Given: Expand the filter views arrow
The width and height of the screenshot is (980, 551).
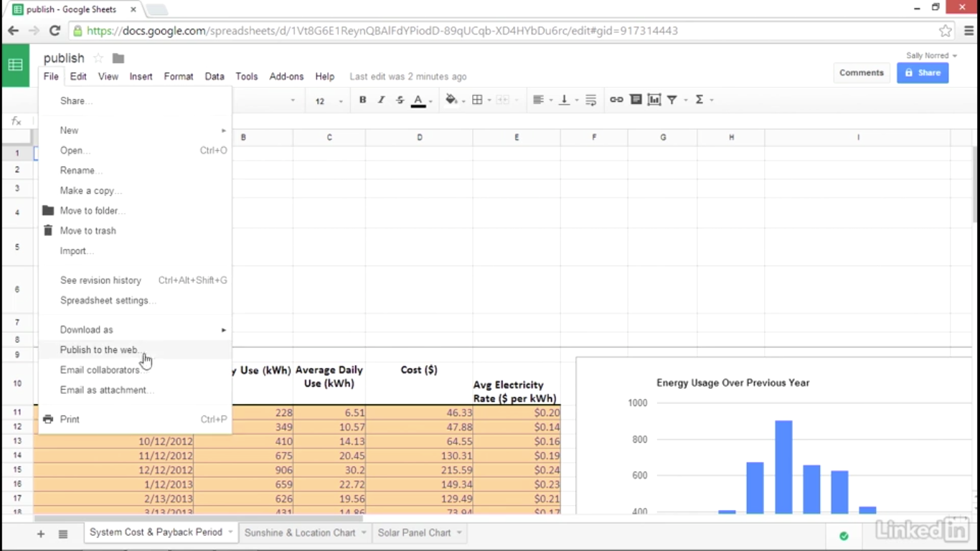Looking at the screenshot, I should [686, 100].
